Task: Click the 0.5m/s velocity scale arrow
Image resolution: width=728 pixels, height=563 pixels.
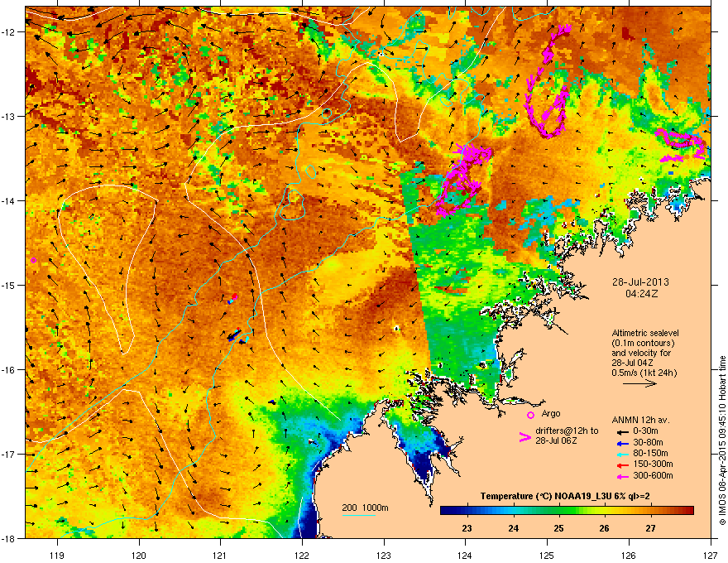Action: coord(639,383)
